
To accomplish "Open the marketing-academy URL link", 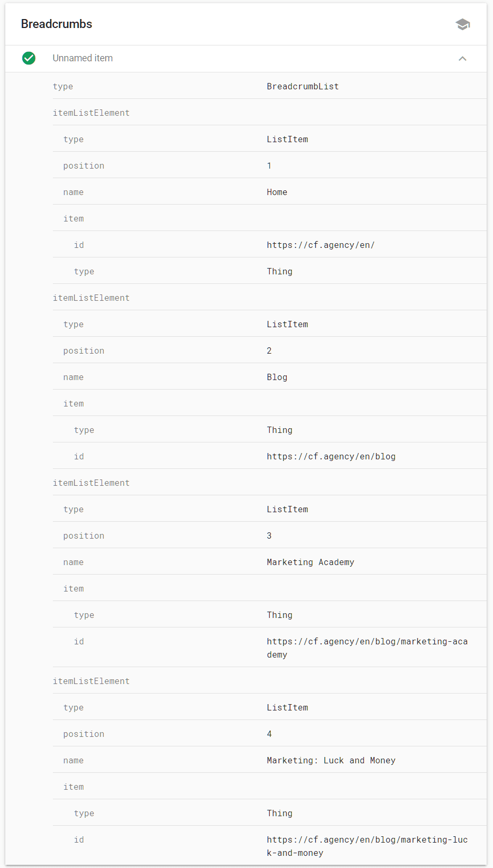I will tap(367, 648).
